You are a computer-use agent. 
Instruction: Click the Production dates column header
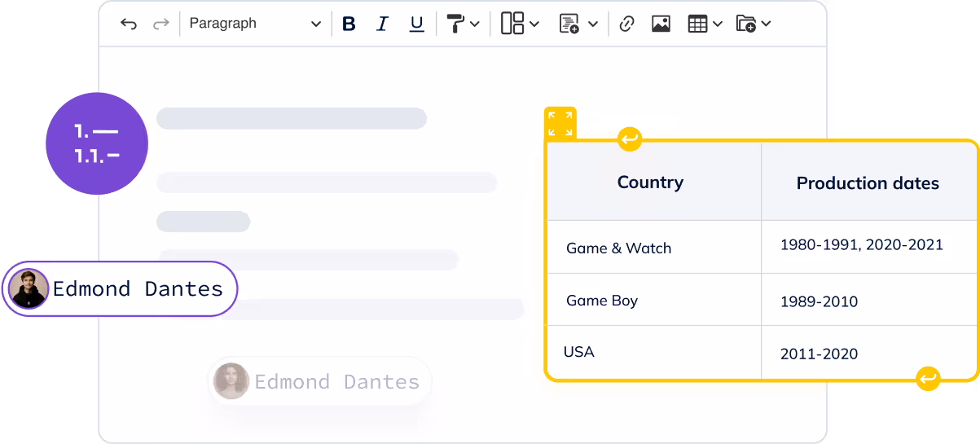coord(868,183)
